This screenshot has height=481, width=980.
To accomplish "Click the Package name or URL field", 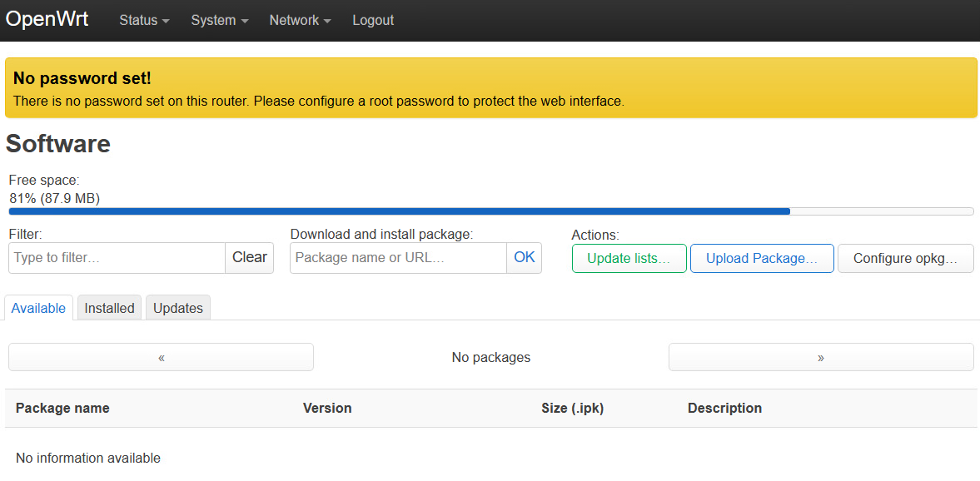I will coord(398,258).
